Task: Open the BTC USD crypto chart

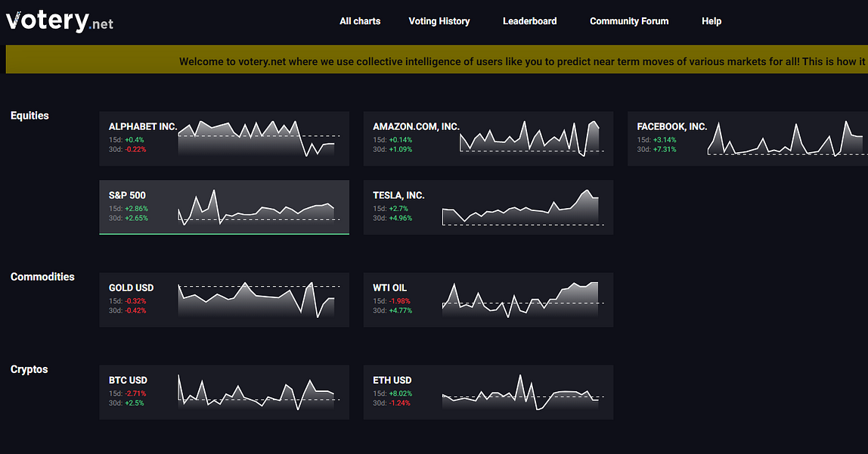Action: coord(225,392)
